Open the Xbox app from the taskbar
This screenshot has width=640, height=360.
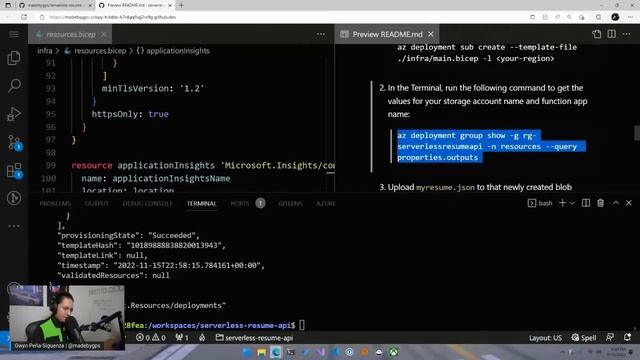coord(393,352)
